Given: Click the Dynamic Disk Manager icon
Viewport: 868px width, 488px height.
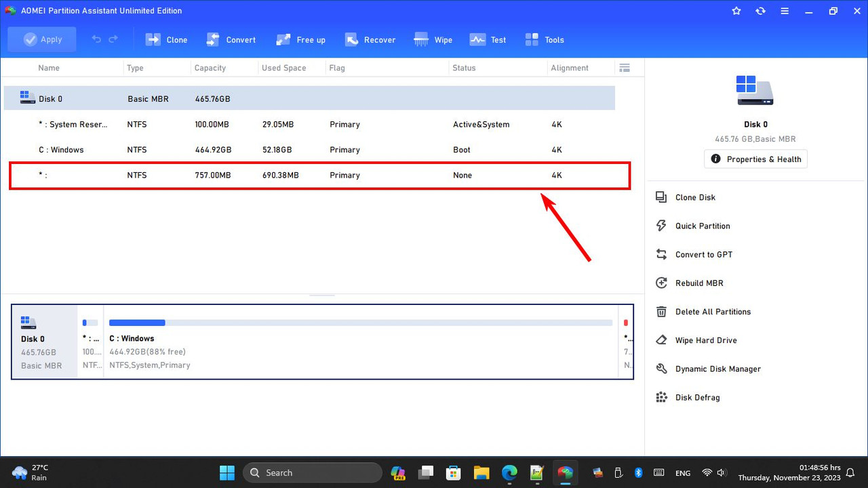Looking at the screenshot, I should pos(661,369).
